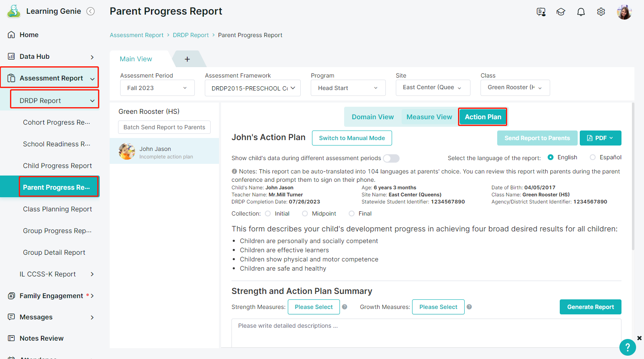This screenshot has width=644, height=359.
Task: Open the settings gear icon
Action: pyautogui.click(x=601, y=12)
